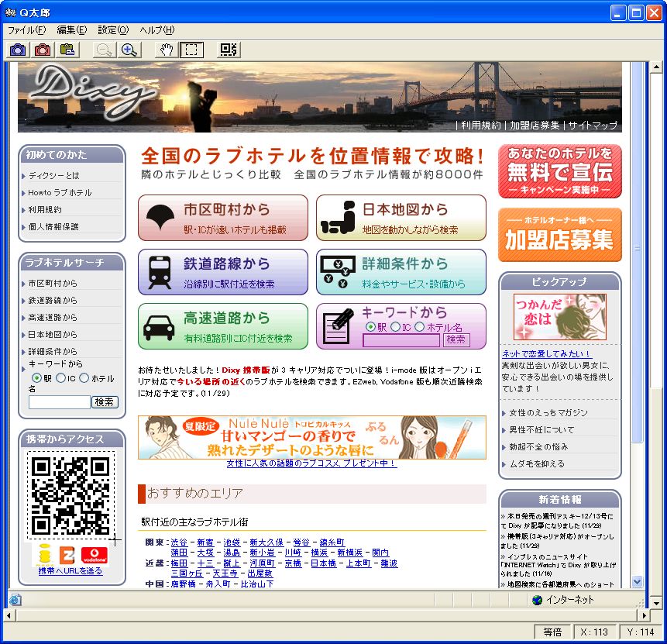Click the outer window scroll-up arrow
This screenshot has width=667, height=644.
(655, 67)
